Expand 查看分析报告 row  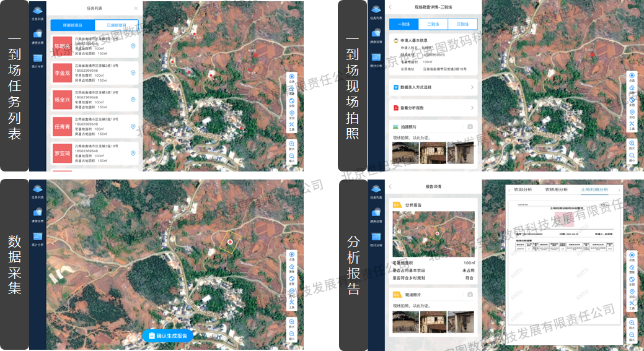(x=433, y=108)
